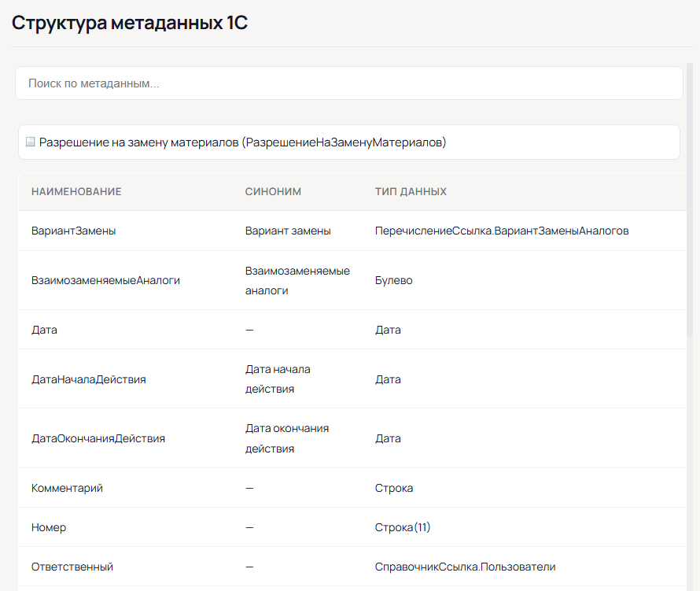Click the СправочникСсылка.Пользователи type link
Screen dimensions: 700x591
click(466, 567)
